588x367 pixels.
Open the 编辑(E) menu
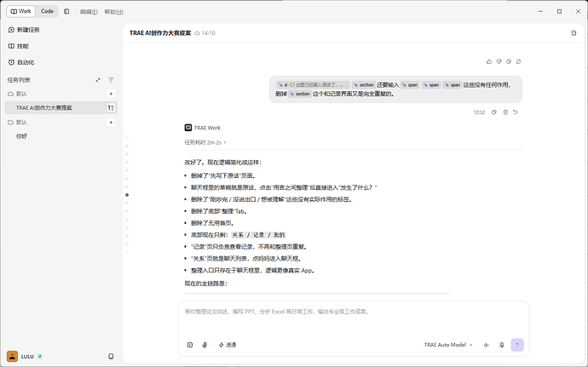point(89,12)
